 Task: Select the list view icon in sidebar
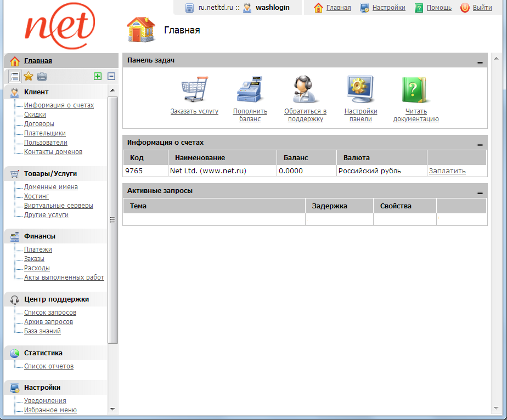[x=15, y=76]
